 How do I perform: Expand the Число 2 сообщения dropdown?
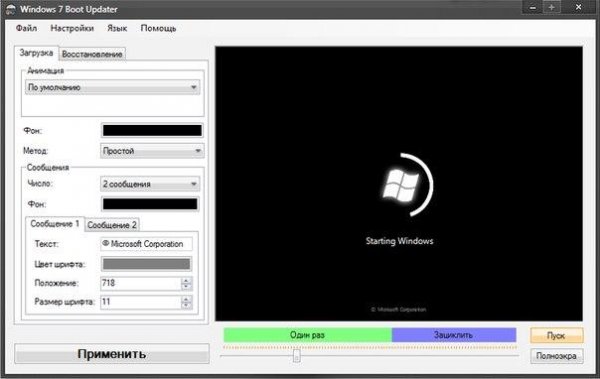pos(150,184)
